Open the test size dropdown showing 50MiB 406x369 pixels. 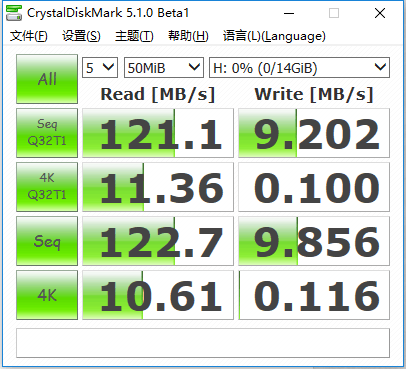click(164, 68)
